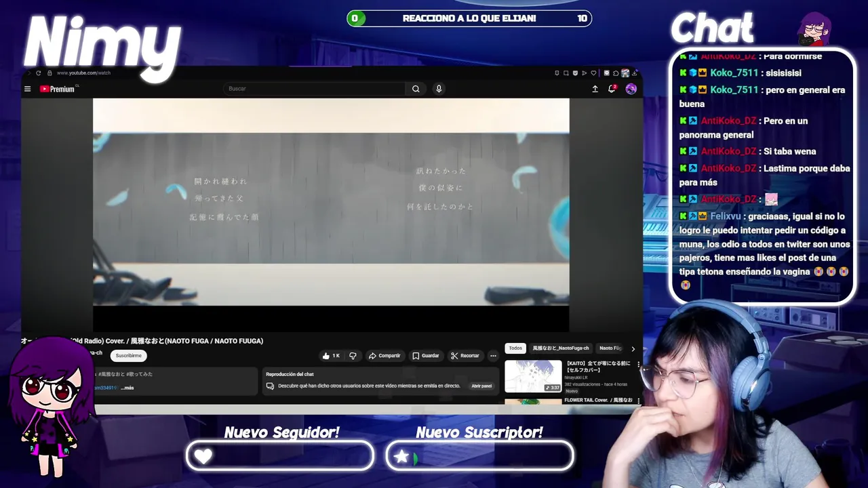Dislike the video with the thumbs-down icon
Viewport: 868px width, 488px height.
tap(353, 356)
